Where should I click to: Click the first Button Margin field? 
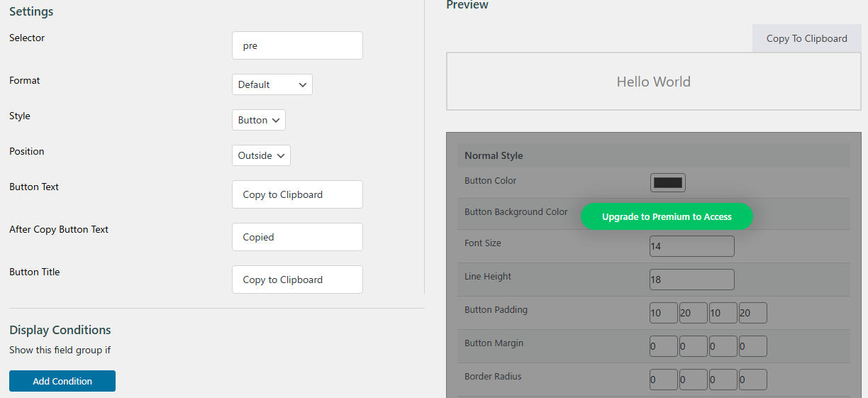pyautogui.click(x=664, y=346)
